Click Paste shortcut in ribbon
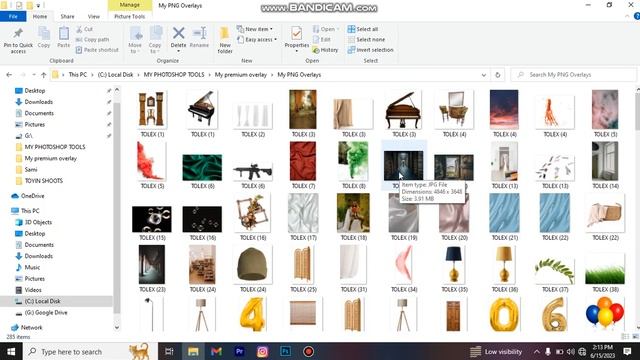640x360 pixels. pyautogui.click(x=97, y=50)
